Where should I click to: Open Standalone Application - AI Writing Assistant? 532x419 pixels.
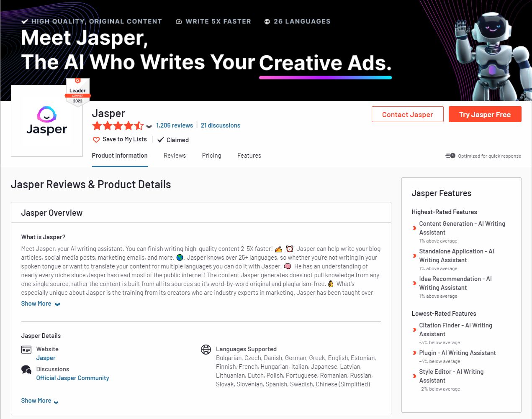click(x=457, y=255)
